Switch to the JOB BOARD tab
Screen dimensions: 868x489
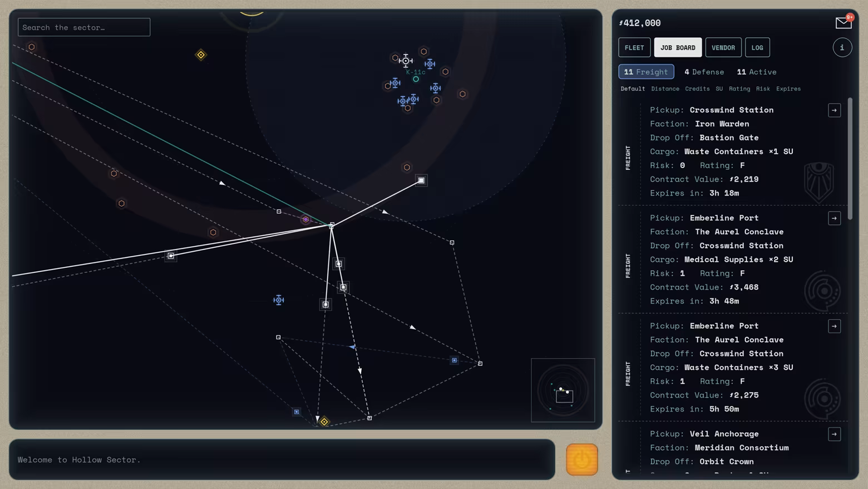(x=678, y=47)
